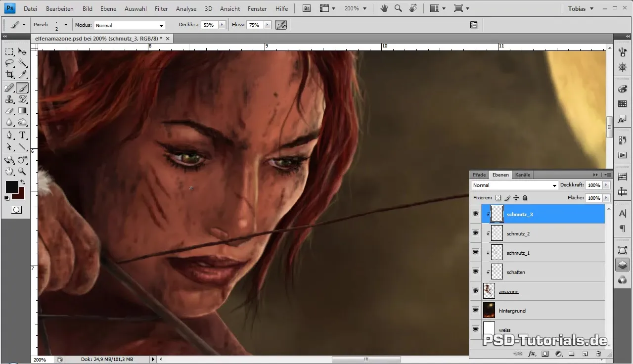
Task: Launch Adobe Bridge
Action: pyautogui.click(x=306, y=8)
